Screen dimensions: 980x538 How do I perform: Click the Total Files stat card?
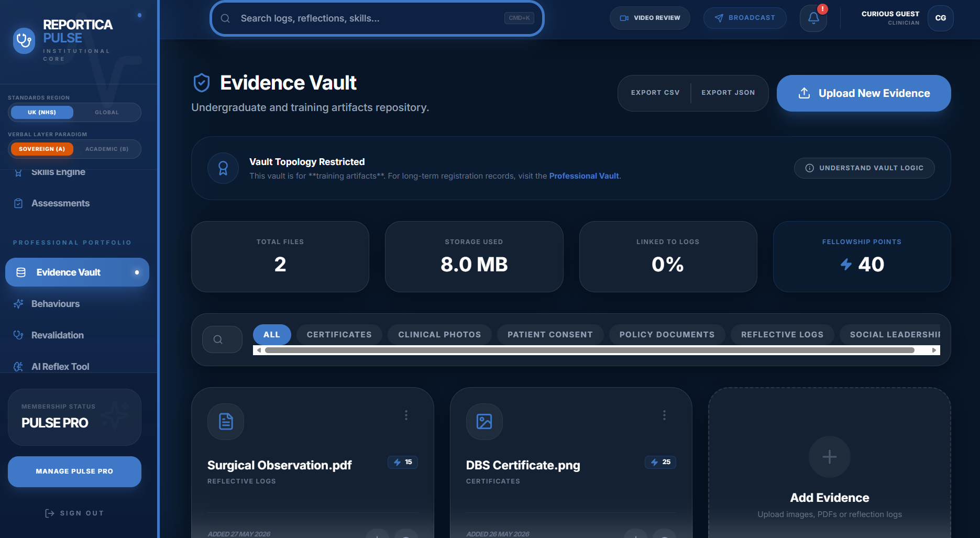(x=280, y=257)
